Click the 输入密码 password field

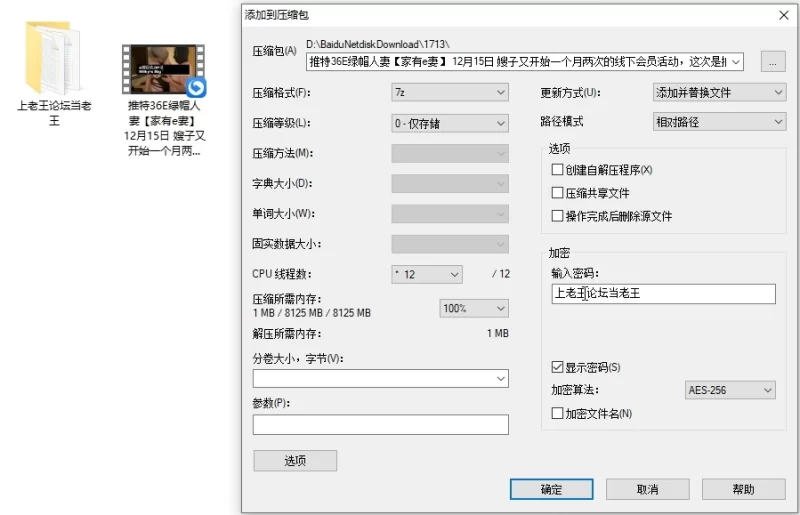[x=663, y=293]
